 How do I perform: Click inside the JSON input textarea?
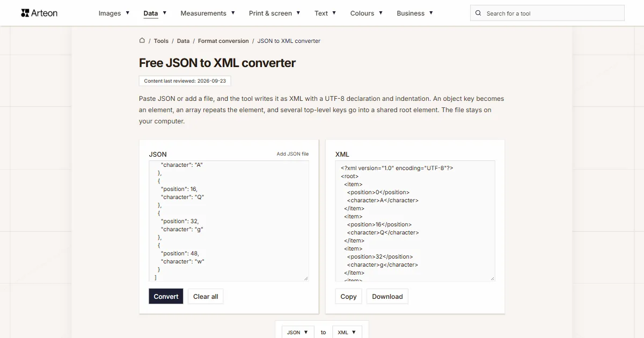(229, 221)
